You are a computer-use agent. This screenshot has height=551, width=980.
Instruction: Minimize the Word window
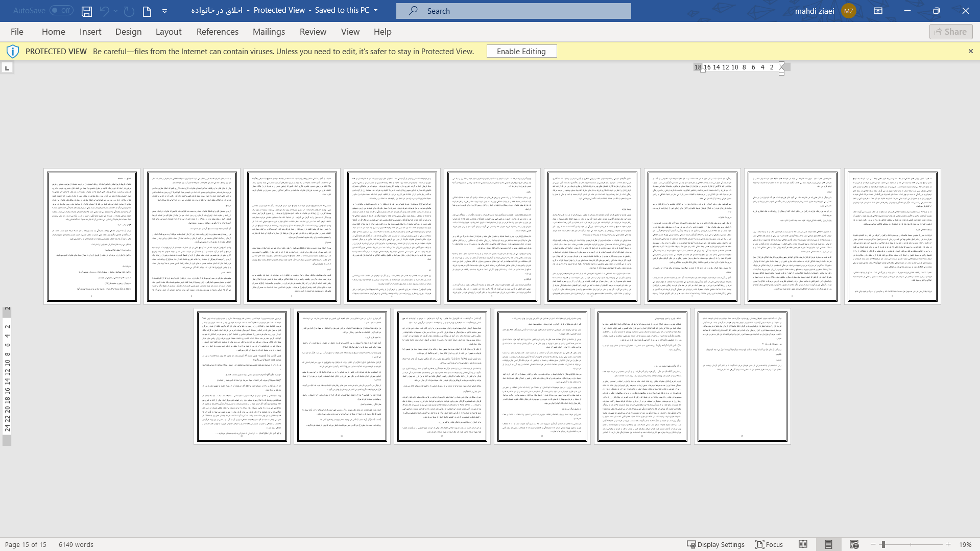click(x=907, y=11)
